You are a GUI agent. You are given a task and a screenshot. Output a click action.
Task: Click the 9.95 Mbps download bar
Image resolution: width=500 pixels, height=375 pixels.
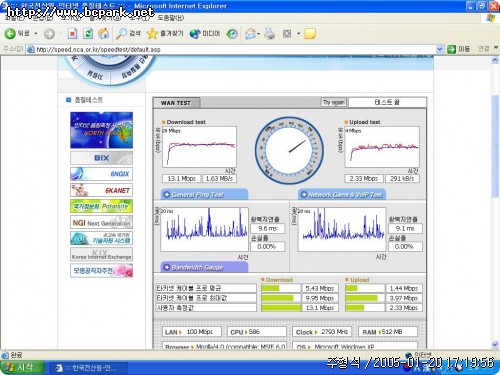pyautogui.click(x=281, y=298)
